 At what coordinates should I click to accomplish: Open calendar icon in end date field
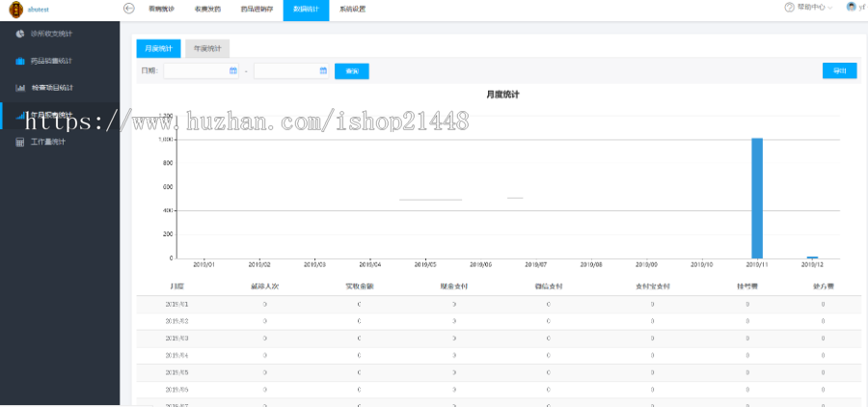coord(323,70)
